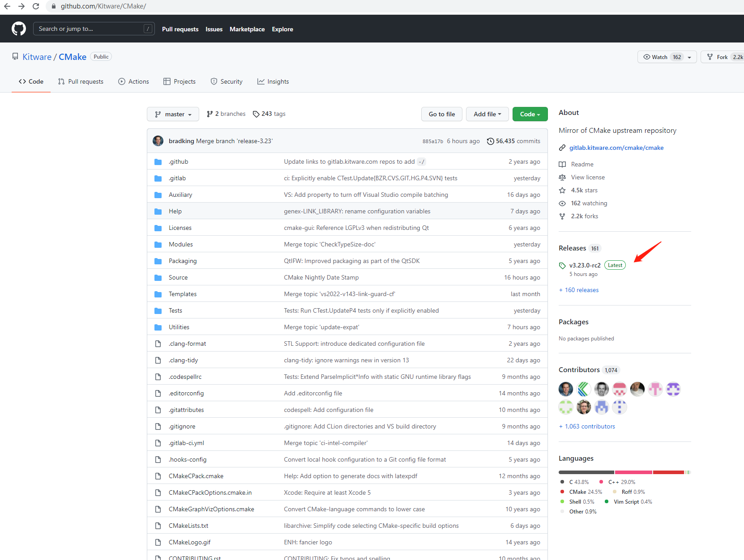
Task: Click the C++ pink segment of language bar
Action: coord(633,472)
